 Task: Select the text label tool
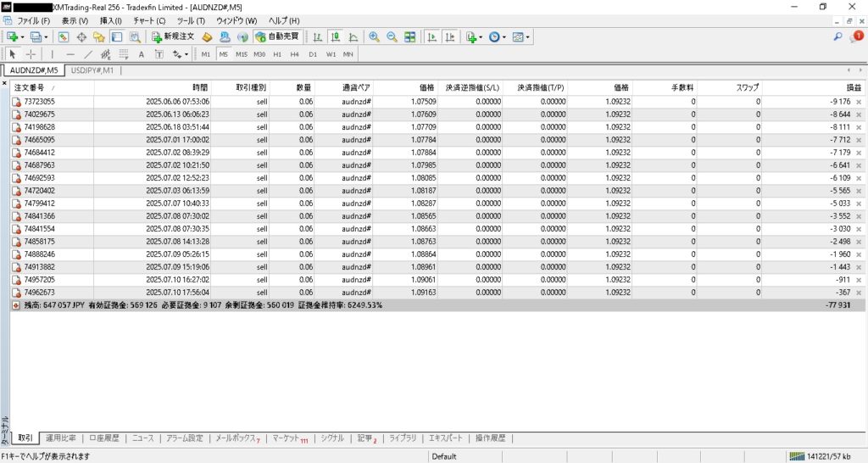tap(142, 54)
